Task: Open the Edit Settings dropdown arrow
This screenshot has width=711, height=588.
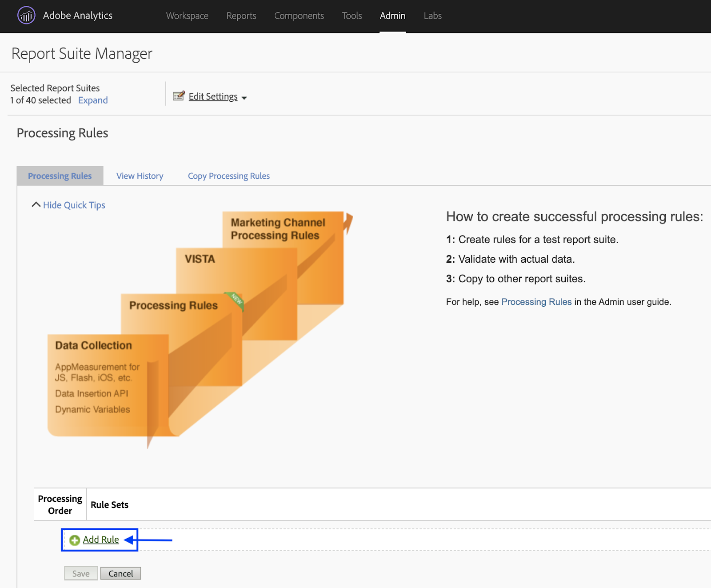Action: (x=244, y=98)
